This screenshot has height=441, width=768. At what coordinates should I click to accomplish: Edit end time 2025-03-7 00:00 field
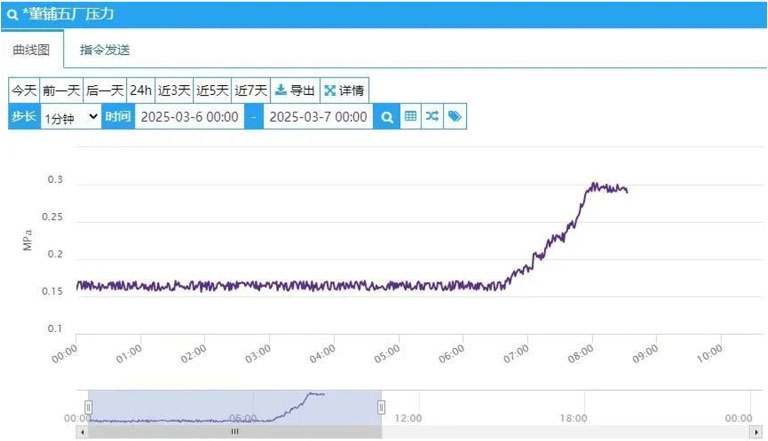coord(318,117)
